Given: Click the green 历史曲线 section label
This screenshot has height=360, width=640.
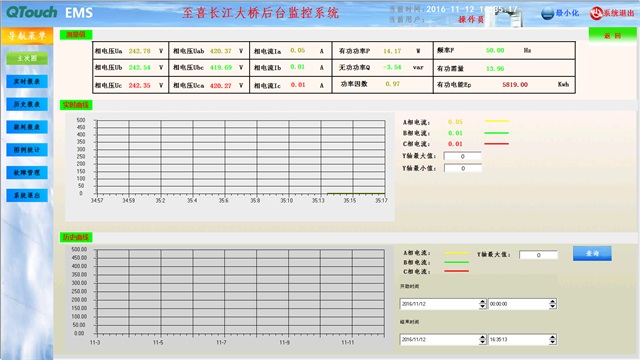Looking at the screenshot, I should (x=76, y=238).
